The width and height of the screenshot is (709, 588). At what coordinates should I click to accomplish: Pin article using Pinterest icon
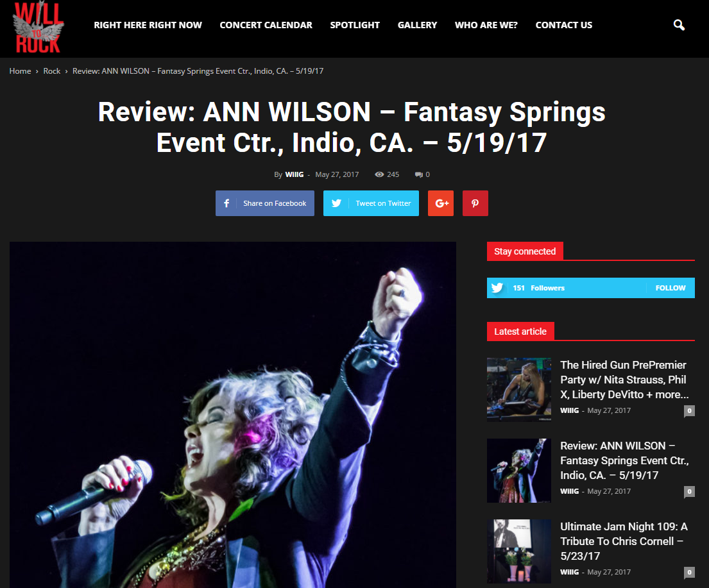coord(475,203)
